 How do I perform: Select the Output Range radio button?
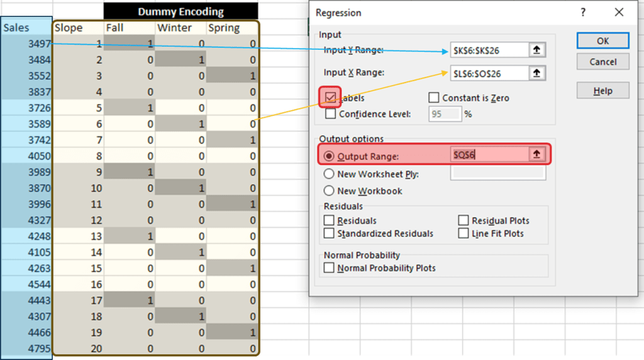pos(328,155)
